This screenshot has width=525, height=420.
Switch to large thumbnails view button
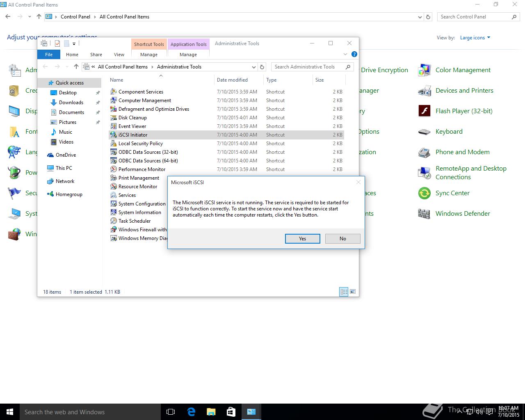click(353, 292)
